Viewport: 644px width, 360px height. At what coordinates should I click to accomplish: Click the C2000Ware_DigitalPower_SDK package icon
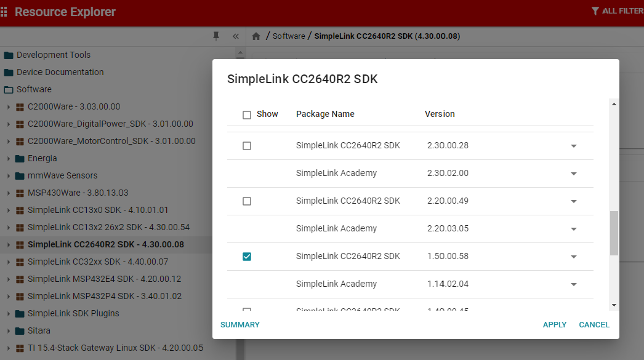pos(20,124)
